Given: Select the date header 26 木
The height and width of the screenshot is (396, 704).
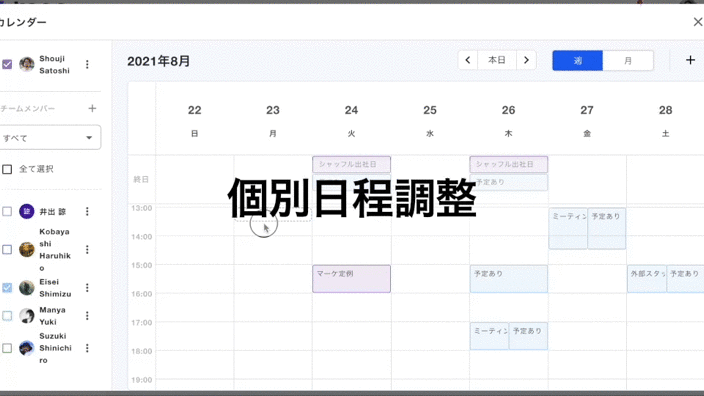Looking at the screenshot, I should click(x=509, y=120).
